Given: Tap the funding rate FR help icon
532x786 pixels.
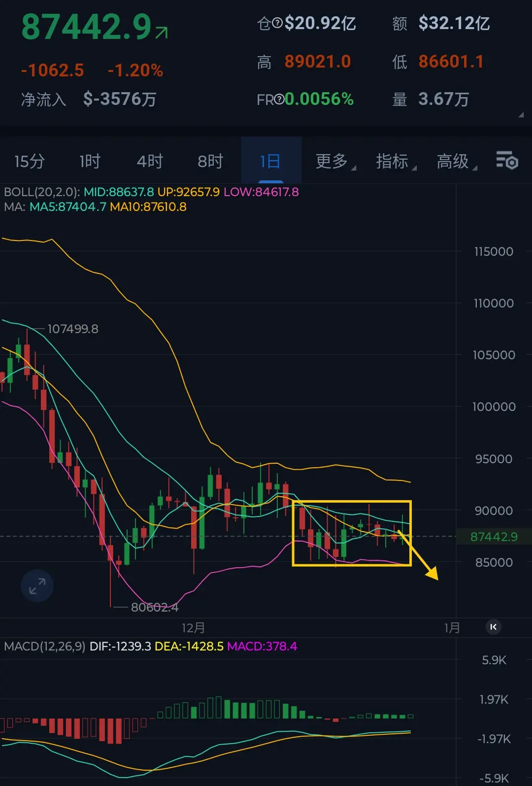Looking at the screenshot, I should point(279,100).
